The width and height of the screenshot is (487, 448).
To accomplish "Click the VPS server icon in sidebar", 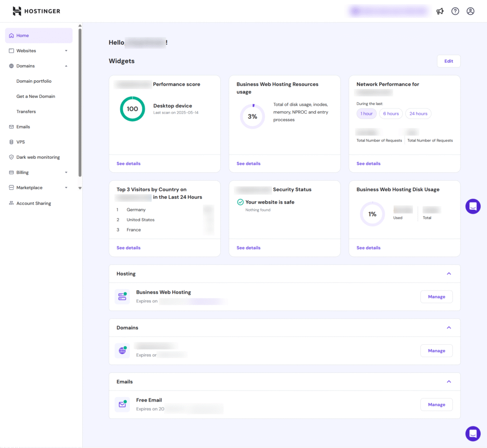I will tap(11, 142).
